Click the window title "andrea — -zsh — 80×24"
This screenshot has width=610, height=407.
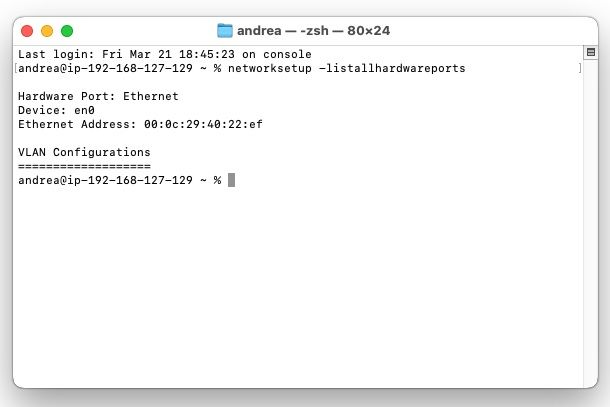(x=313, y=31)
